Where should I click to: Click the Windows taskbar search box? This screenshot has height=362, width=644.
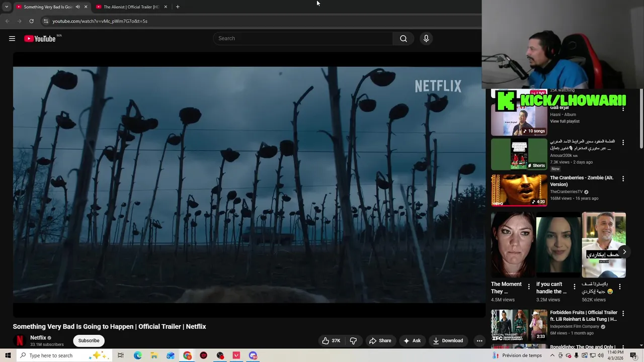(x=64, y=355)
